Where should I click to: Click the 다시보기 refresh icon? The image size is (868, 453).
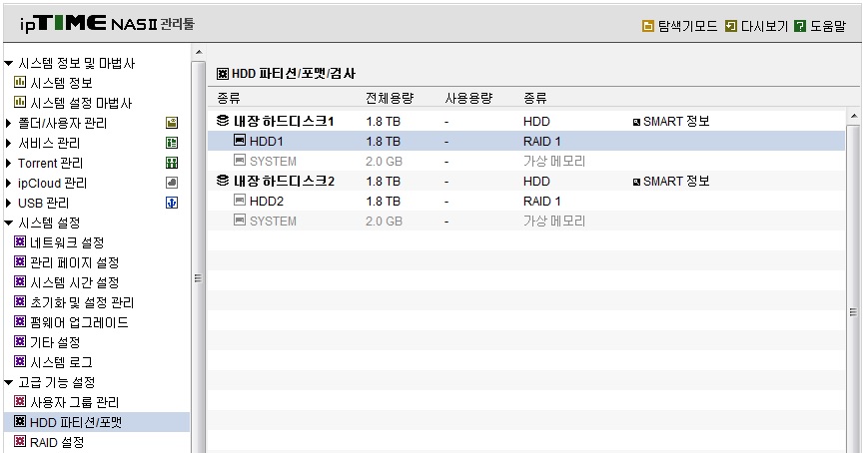point(731,26)
